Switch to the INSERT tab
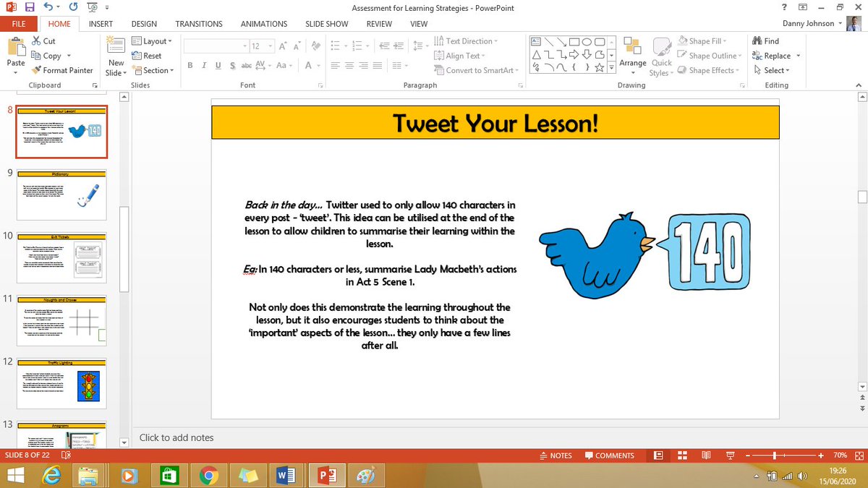Image resolution: width=868 pixels, height=488 pixels. point(101,24)
